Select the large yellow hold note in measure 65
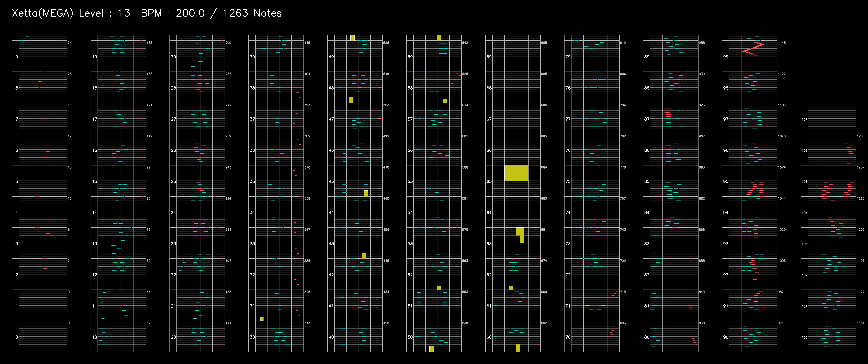868x364 pixels. click(516, 173)
